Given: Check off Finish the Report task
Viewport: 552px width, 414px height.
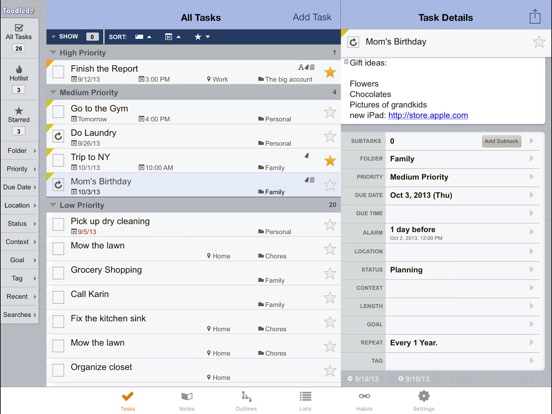Looking at the screenshot, I should point(58,72).
